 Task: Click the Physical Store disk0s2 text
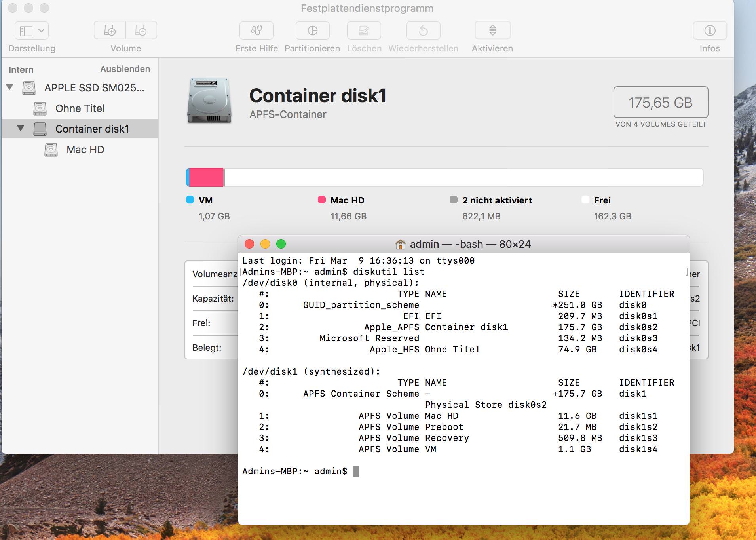(486, 405)
